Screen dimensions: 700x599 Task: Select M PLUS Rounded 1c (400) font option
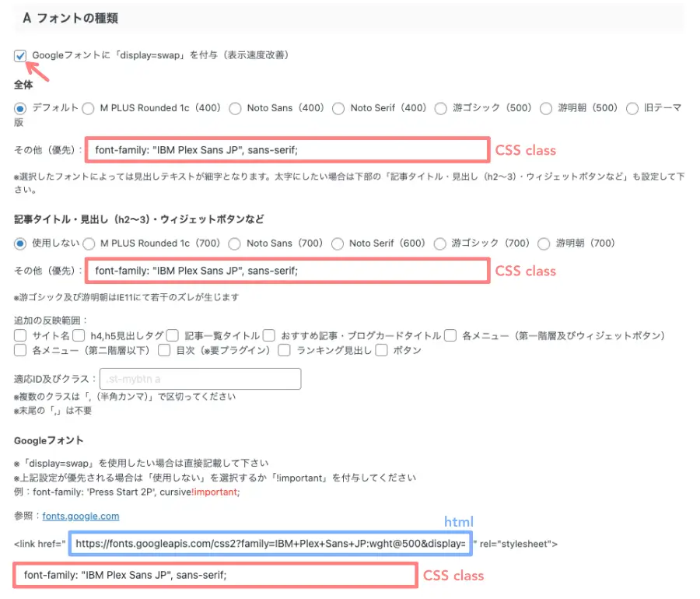(x=89, y=109)
